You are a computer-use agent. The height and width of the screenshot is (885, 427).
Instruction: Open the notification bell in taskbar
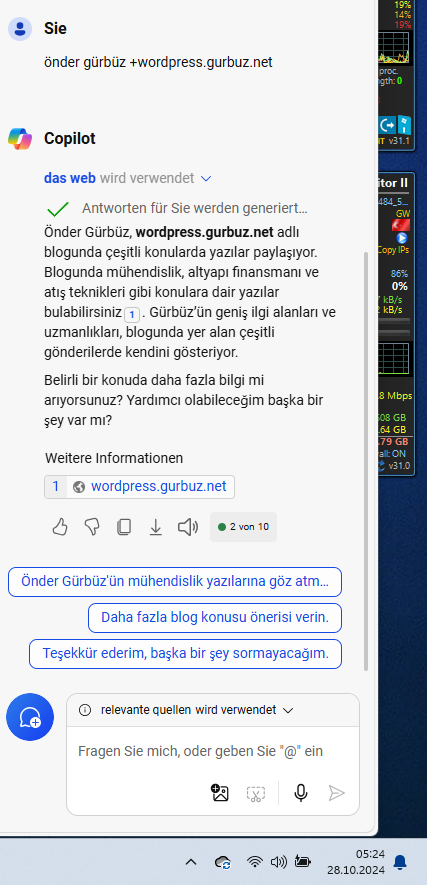point(400,862)
